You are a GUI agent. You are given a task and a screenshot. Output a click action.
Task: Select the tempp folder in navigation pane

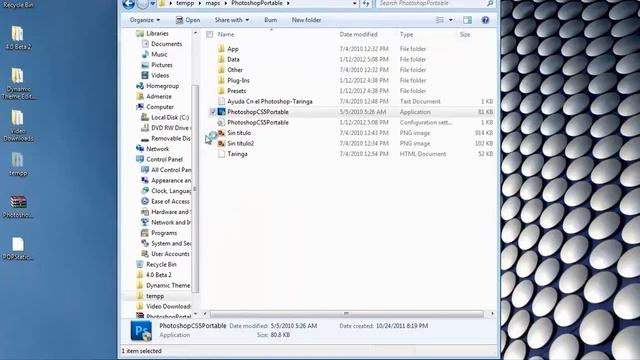155,296
